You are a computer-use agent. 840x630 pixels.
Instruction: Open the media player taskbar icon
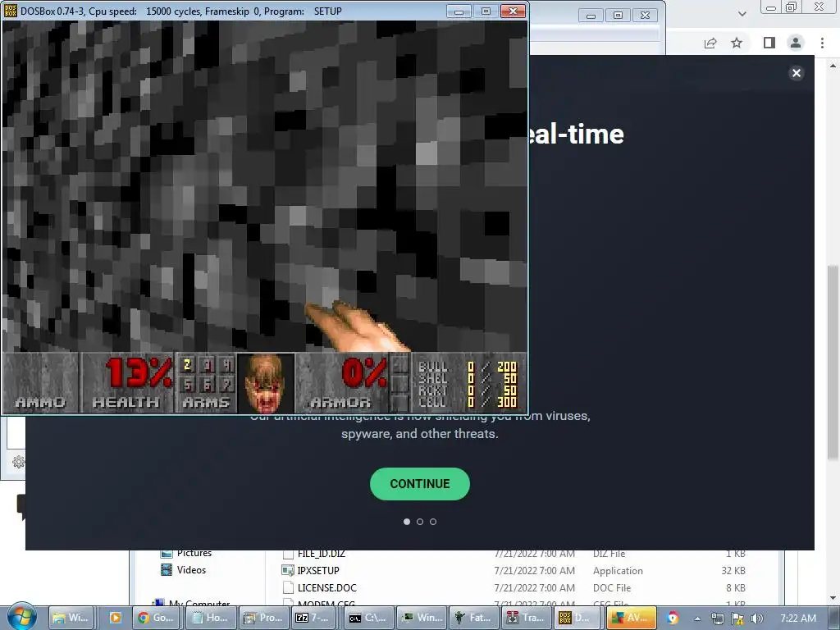[x=114, y=618]
